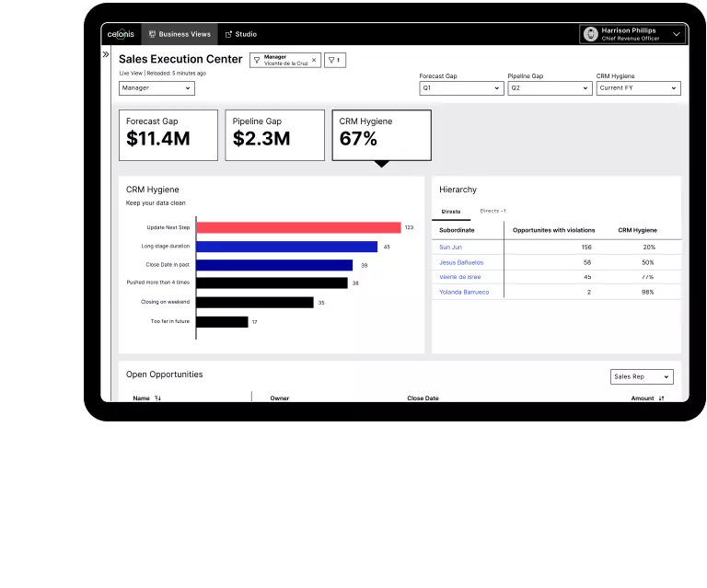Click the Pushed more than 4 times bar

pyautogui.click(x=272, y=283)
